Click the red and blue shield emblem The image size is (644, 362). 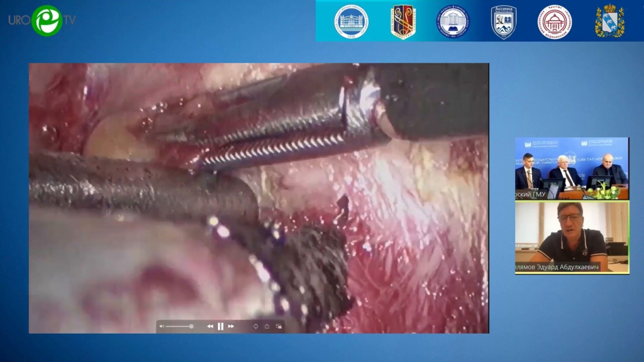tap(403, 21)
